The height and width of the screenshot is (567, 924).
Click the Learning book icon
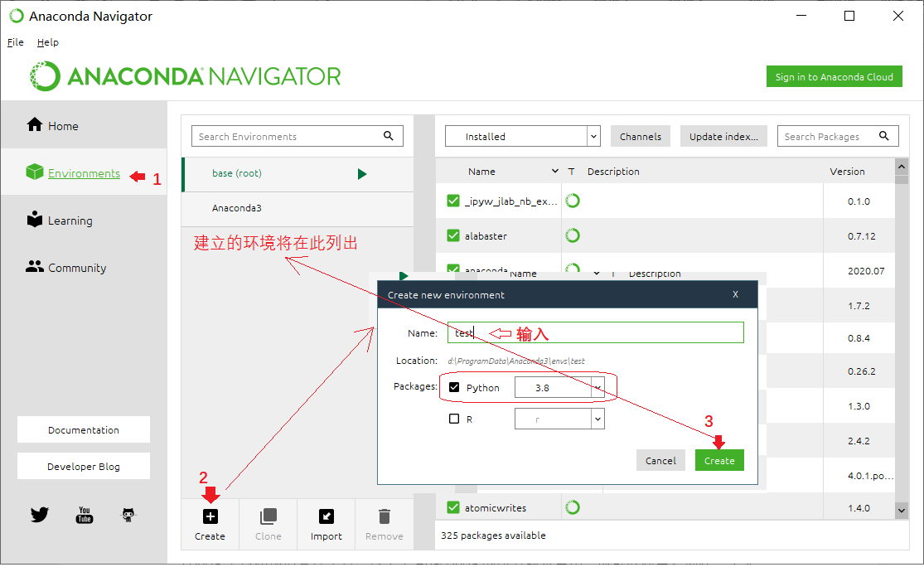click(x=35, y=219)
